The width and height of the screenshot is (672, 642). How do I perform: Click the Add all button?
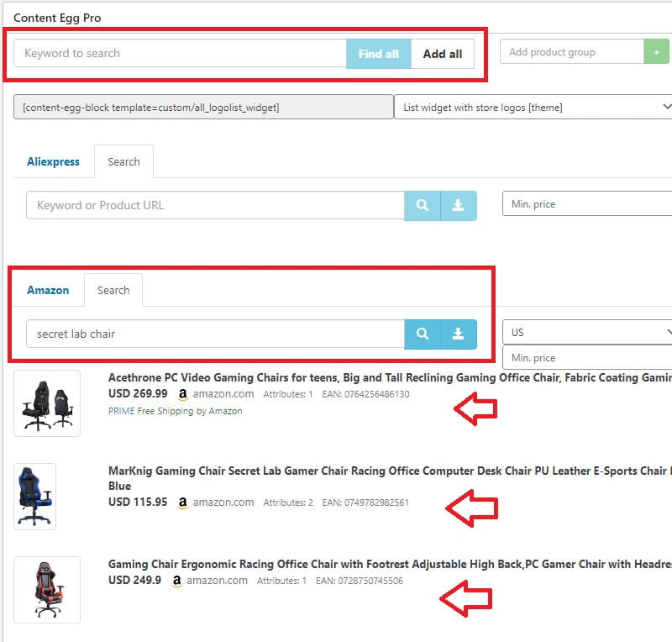(x=443, y=54)
